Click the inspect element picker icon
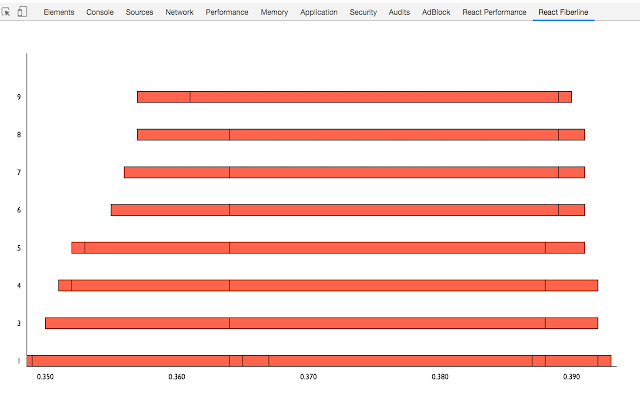Image resolution: width=640 pixels, height=400 pixels. point(7,12)
